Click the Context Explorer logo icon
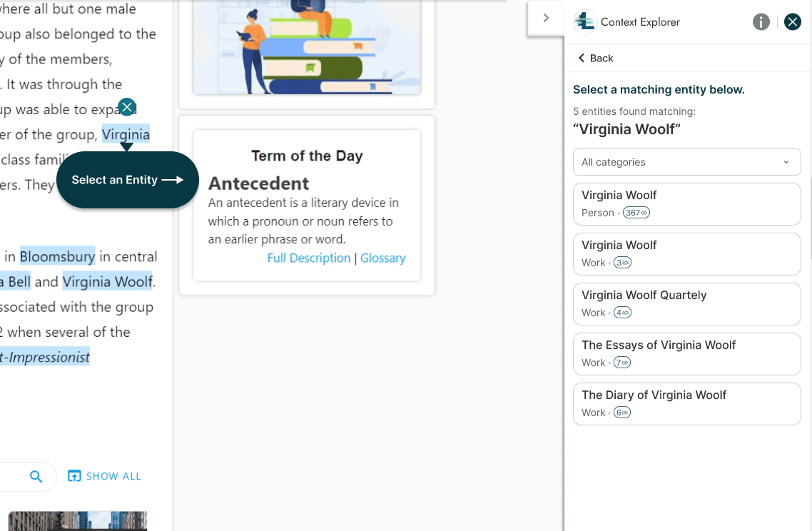Image resolution: width=812 pixels, height=531 pixels. [585, 21]
